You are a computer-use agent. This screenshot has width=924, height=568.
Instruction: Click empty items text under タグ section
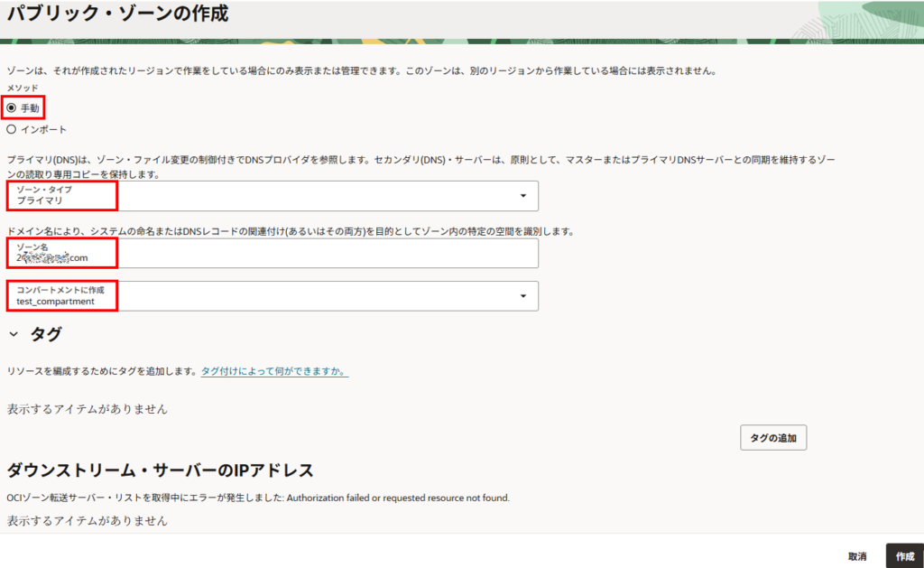pos(87,409)
